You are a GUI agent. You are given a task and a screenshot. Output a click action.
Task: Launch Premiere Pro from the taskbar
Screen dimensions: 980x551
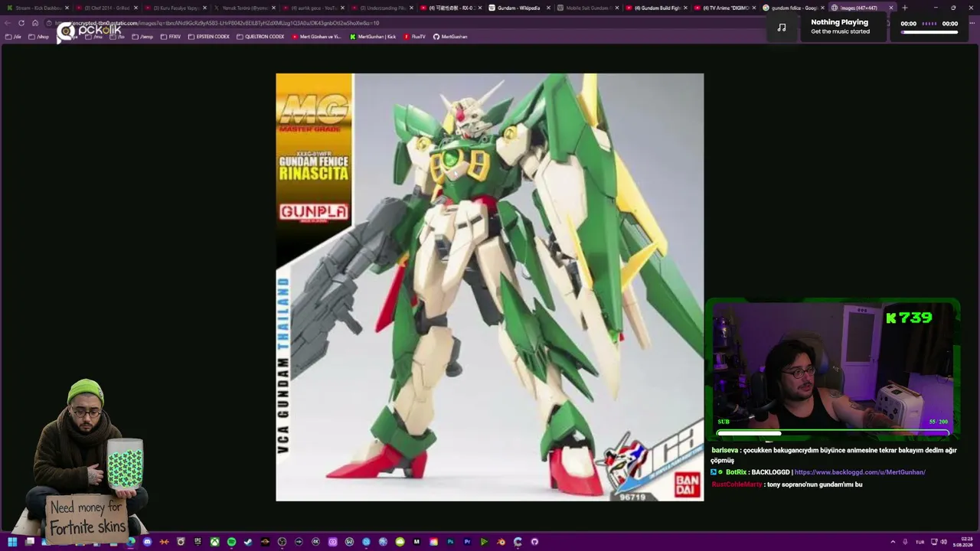467,542
